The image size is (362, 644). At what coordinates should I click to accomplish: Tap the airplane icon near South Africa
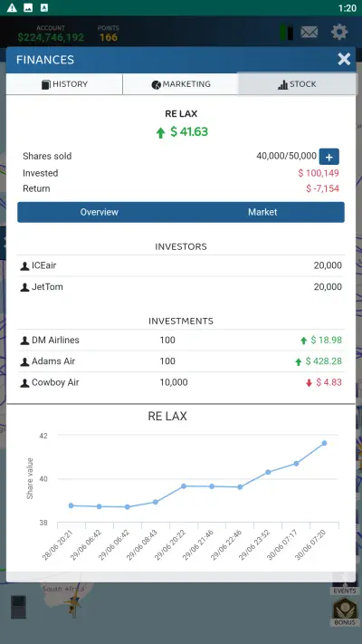click(73, 604)
